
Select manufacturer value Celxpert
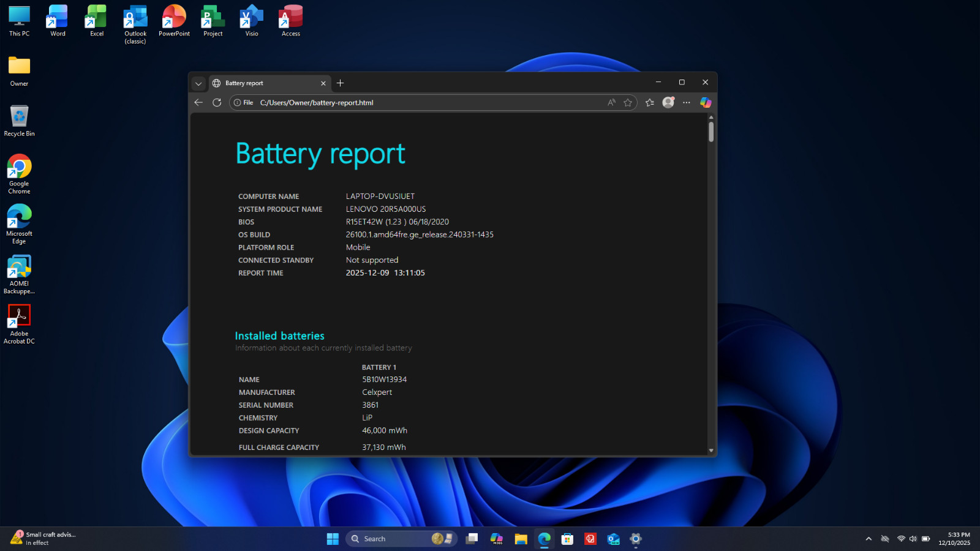(x=377, y=392)
